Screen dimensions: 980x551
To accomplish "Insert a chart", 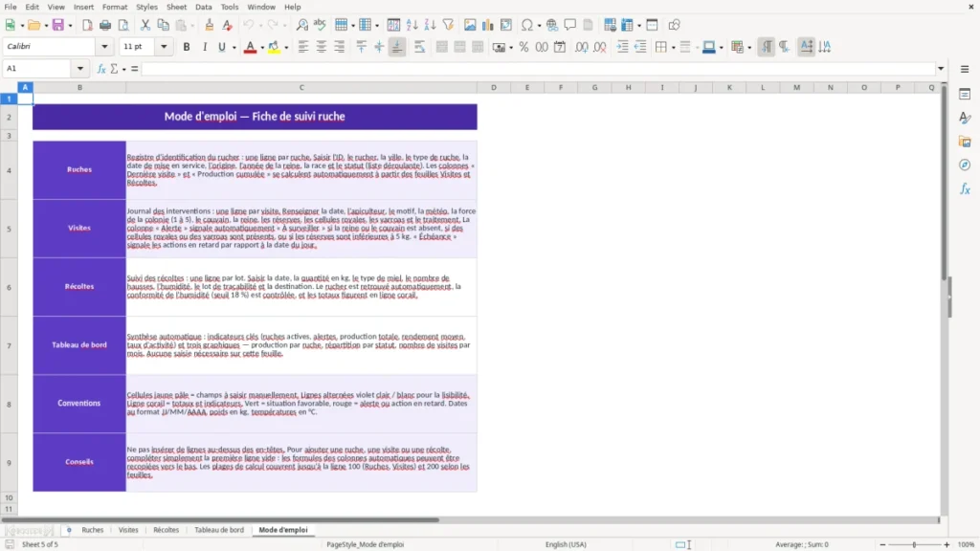I will pyautogui.click(x=488, y=25).
